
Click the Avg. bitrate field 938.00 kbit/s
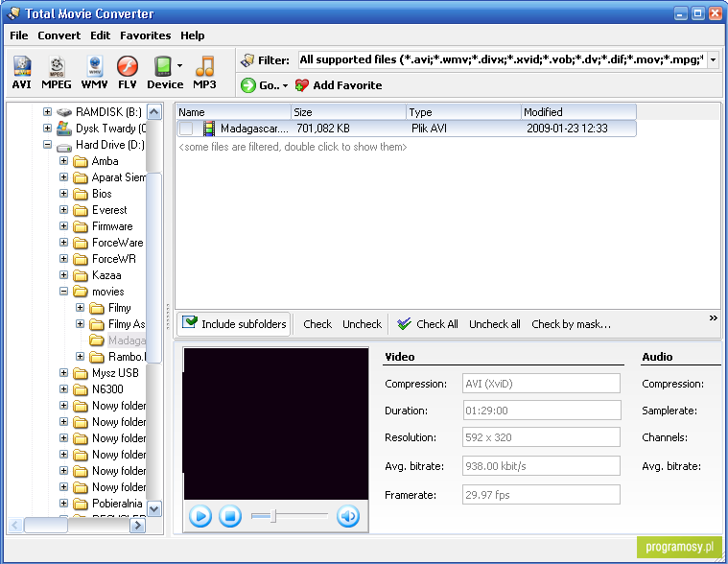(541, 466)
